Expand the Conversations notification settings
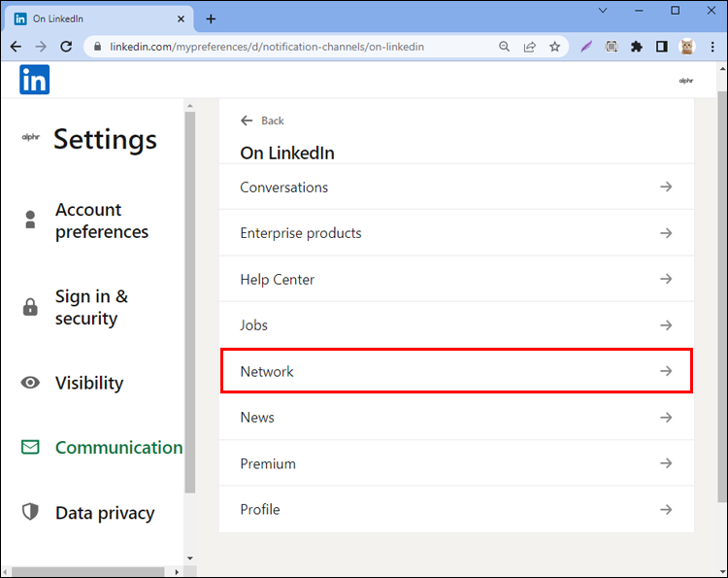This screenshot has width=728, height=578. pyautogui.click(x=456, y=187)
